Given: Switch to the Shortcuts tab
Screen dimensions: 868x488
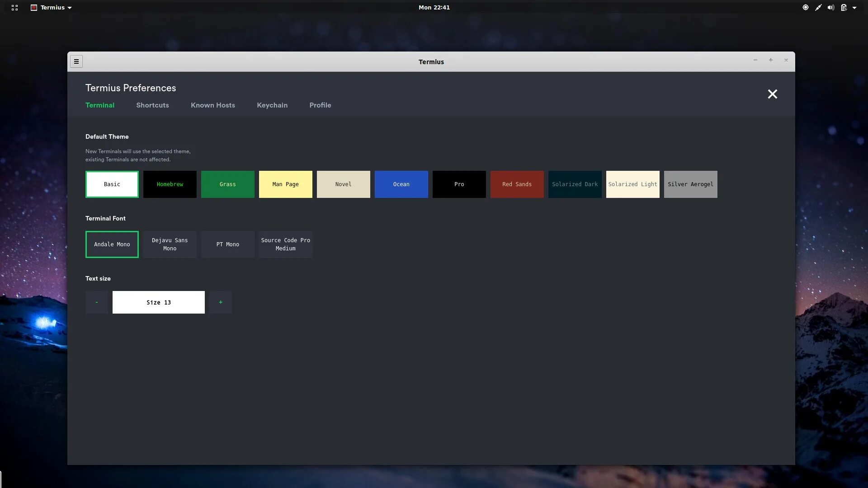Looking at the screenshot, I should point(152,105).
